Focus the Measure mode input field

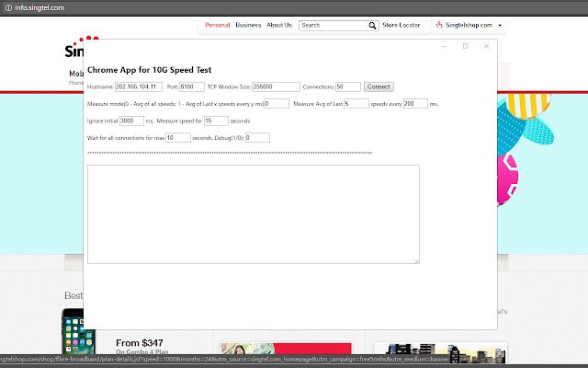277,104
